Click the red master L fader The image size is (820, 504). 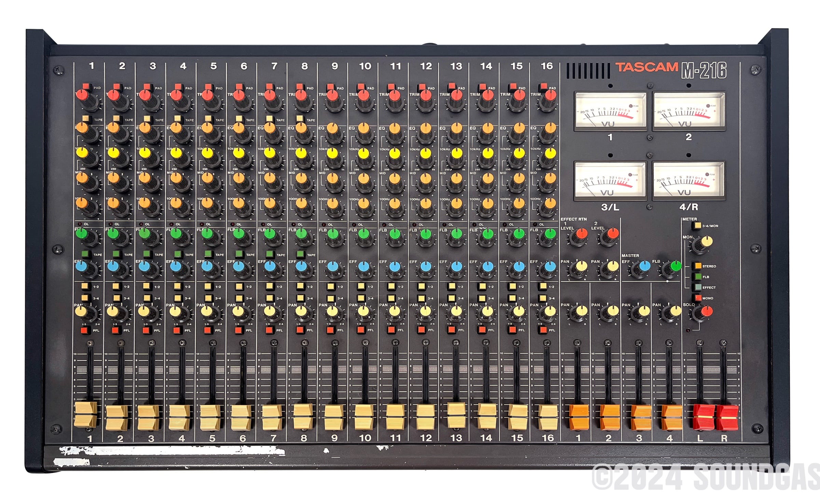coord(704,417)
